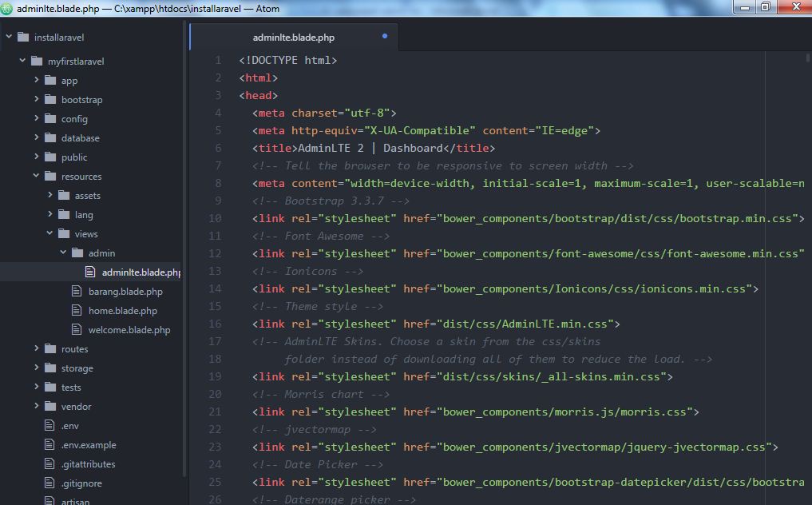Click the storage folder icon
Viewport: 812px width, 505px height.
click(50, 368)
